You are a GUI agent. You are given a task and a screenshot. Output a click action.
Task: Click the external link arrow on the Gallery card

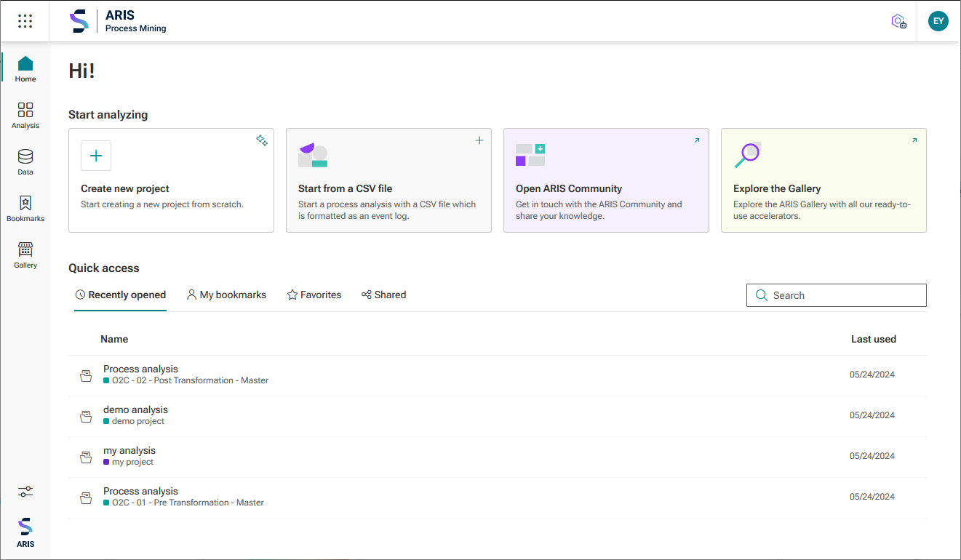tap(914, 140)
